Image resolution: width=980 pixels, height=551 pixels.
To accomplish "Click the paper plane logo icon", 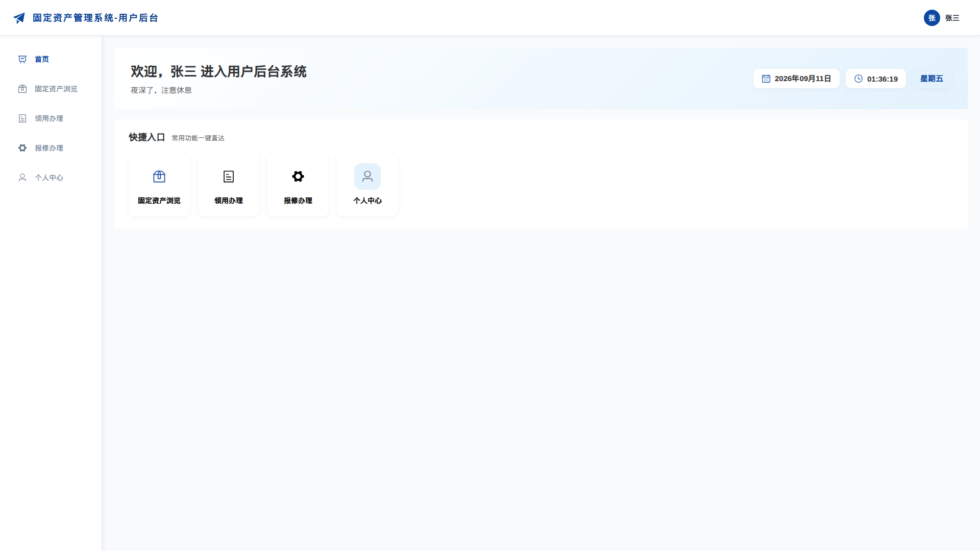I will (x=19, y=18).
